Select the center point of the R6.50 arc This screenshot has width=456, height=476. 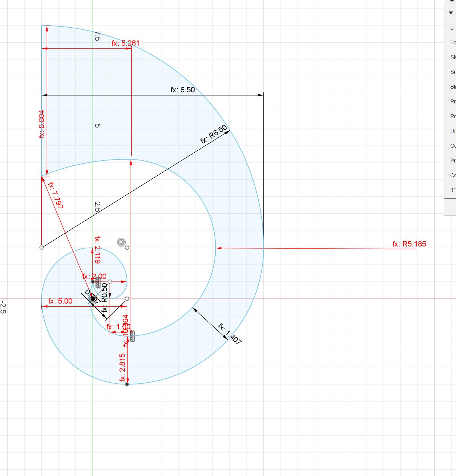[x=41, y=248]
